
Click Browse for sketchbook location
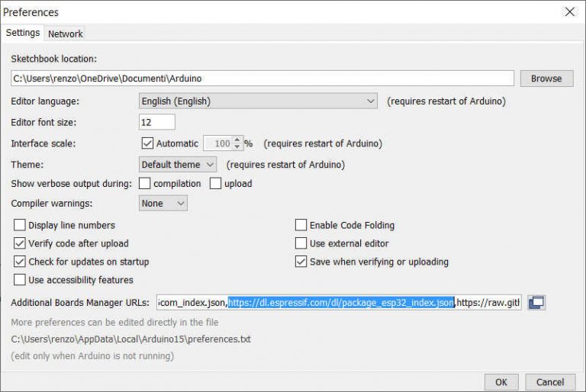point(546,79)
